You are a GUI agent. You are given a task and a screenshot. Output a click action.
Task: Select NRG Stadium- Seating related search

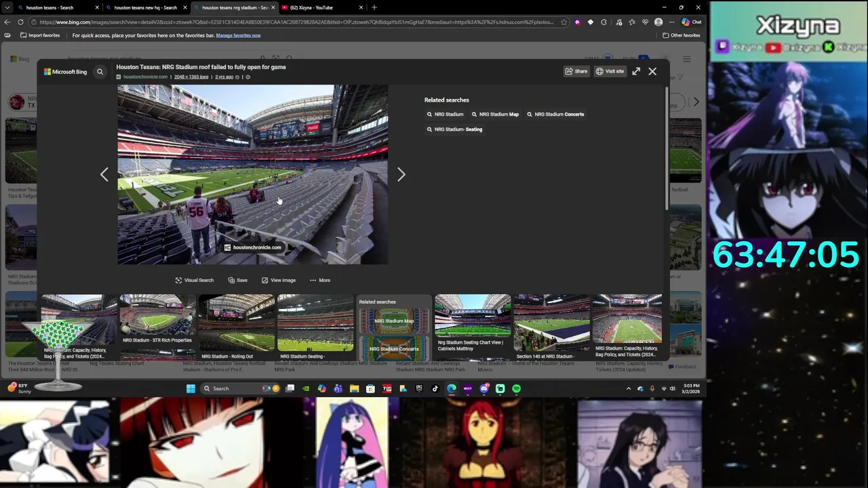click(x=454, y=129)
